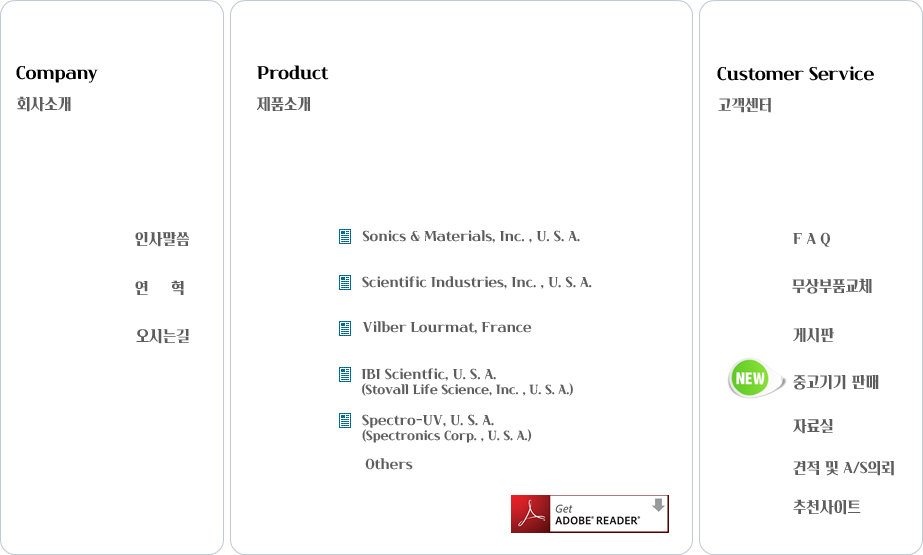Screen dimensions: 923x555
Task: Open Vilber Lourmat, France link
Action: tap(447, 327)
